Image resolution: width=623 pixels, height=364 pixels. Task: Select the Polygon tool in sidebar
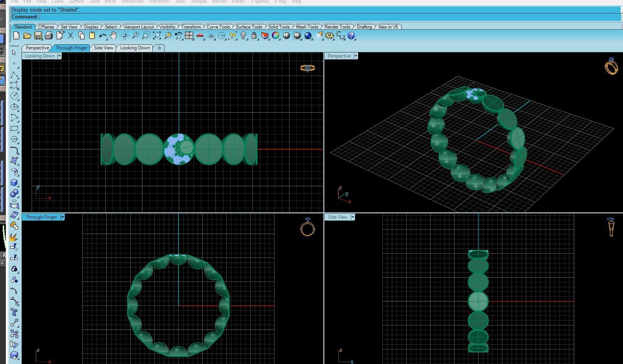14,139
